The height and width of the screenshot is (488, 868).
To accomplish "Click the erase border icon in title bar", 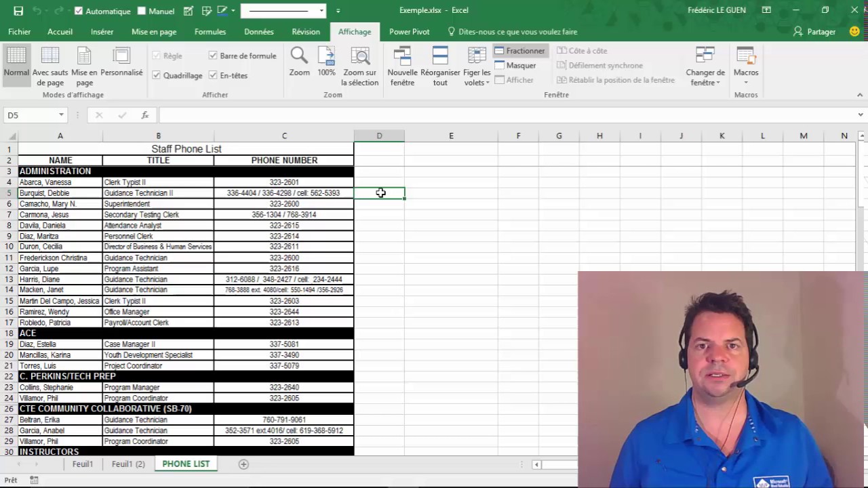I will tap(205, 11).
